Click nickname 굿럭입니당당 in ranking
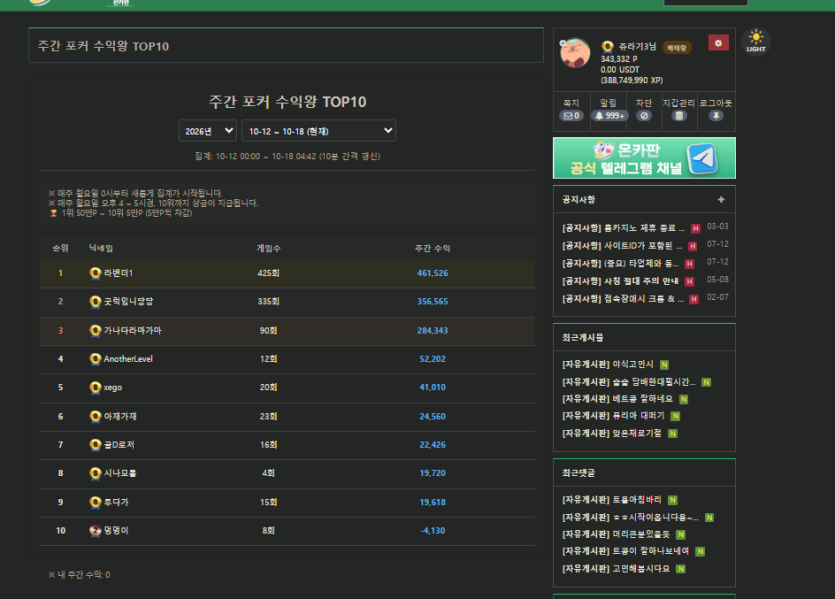Image resolution: width=835 pixels, height=599 pixels. tap(128, 301)
